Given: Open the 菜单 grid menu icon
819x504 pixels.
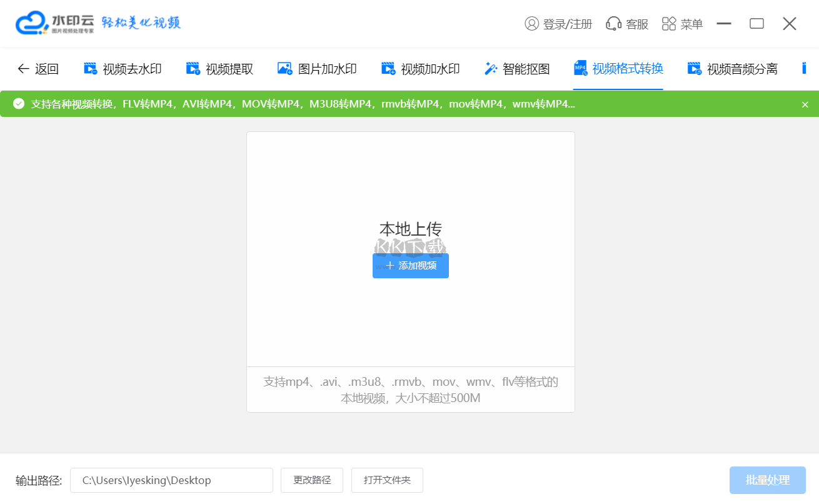Looking at the screenshot, I should point(668,23).
